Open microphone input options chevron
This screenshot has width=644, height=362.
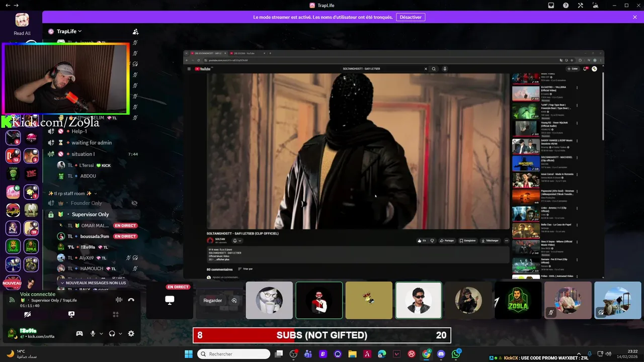coord(101,333)
